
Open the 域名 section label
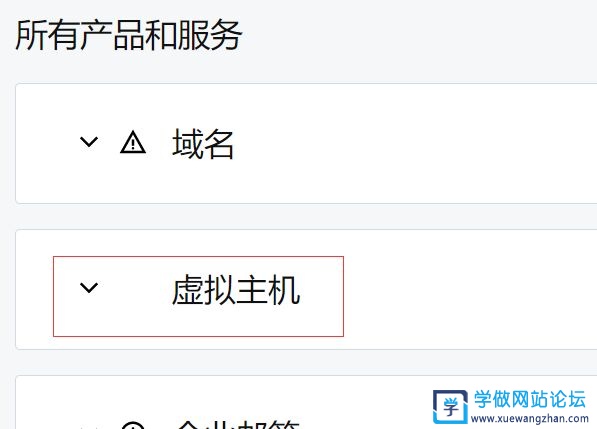203,144
